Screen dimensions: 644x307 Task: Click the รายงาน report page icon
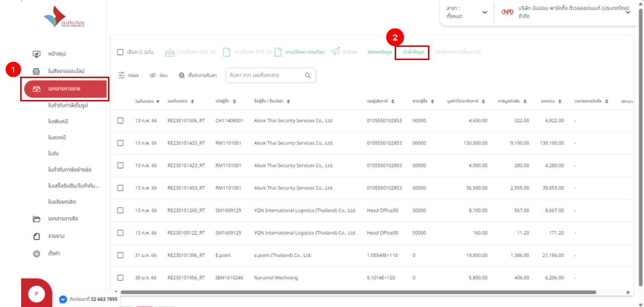[x=36, y=236]
